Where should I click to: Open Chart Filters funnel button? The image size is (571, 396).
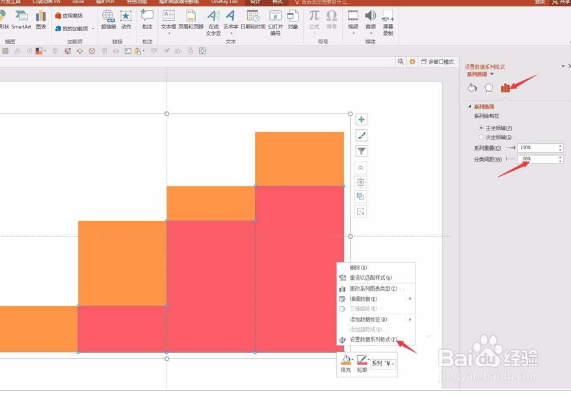tap(361, 151)
